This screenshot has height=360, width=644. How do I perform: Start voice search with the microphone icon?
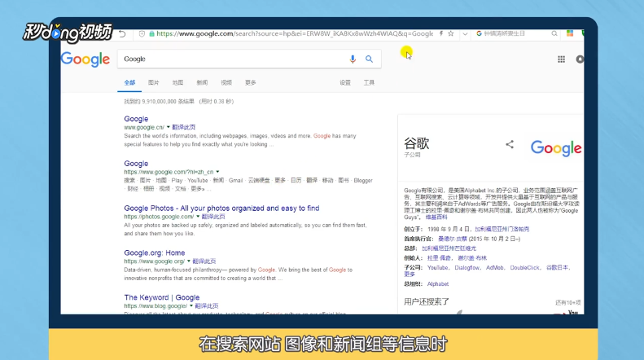coord(353,59)
